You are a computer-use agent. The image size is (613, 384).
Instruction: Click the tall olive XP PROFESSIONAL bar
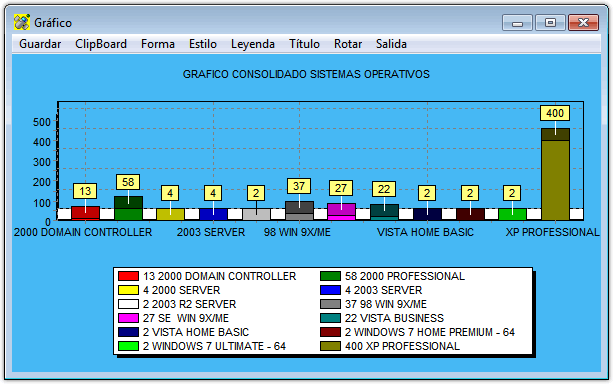point(555,174)
